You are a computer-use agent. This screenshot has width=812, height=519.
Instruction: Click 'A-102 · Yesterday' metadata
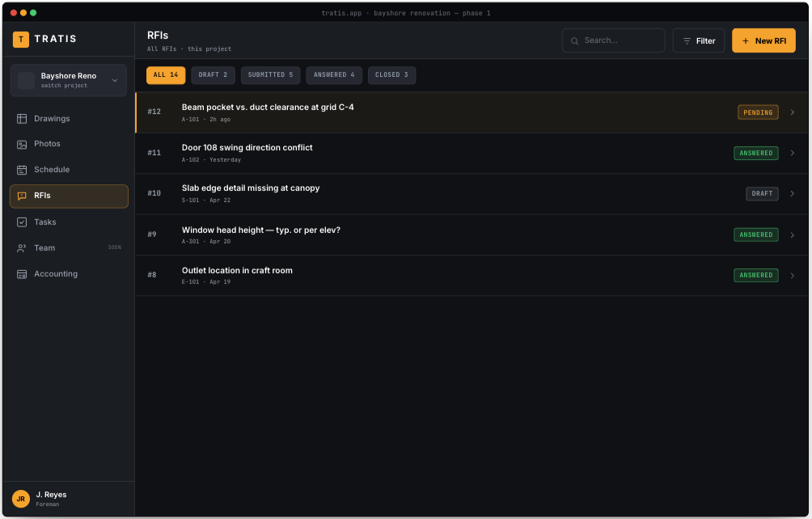coord(211,160)
